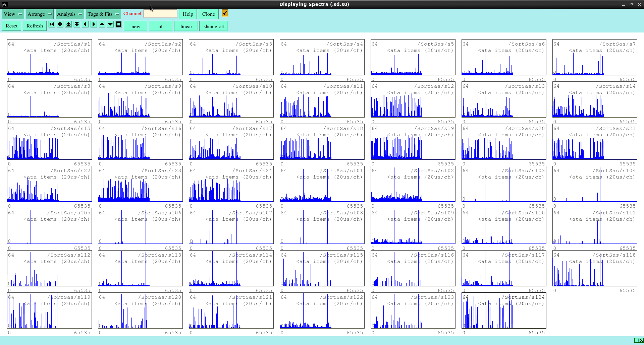Click the Clone button
This screenshot has height=345, width=644.
(x=208, y=14)
